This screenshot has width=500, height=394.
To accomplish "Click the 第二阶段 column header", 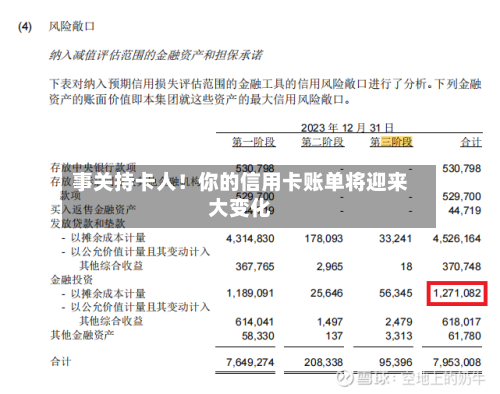I will (323, 142).
